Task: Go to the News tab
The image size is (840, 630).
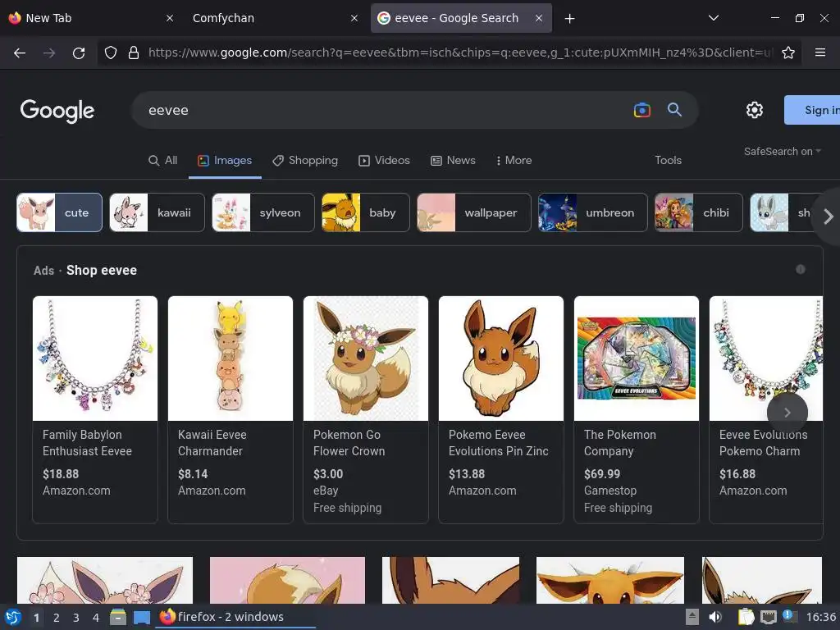Action: point(453,160)
